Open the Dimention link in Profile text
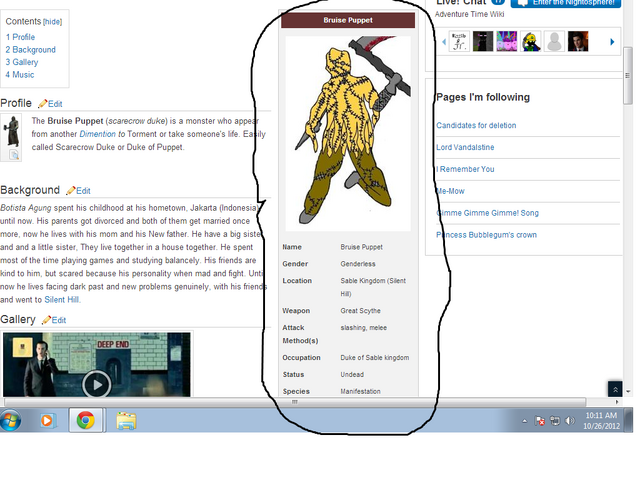The height and width of the screenshot is (480, 640). pyautogui.click(x=98, y=134)
